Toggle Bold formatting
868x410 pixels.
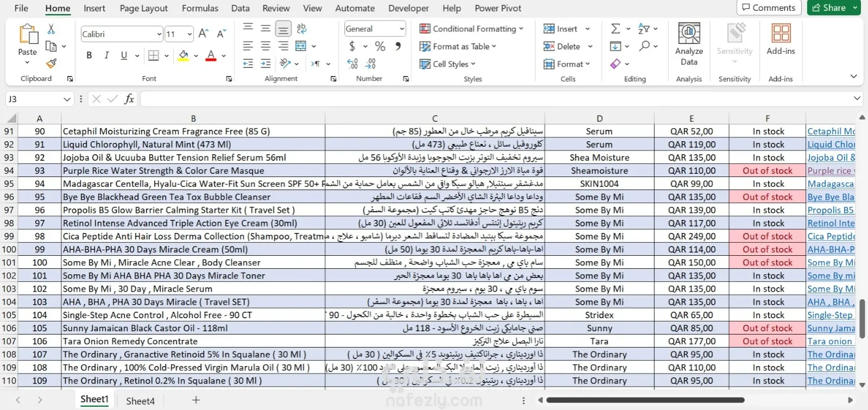[89, 55]
